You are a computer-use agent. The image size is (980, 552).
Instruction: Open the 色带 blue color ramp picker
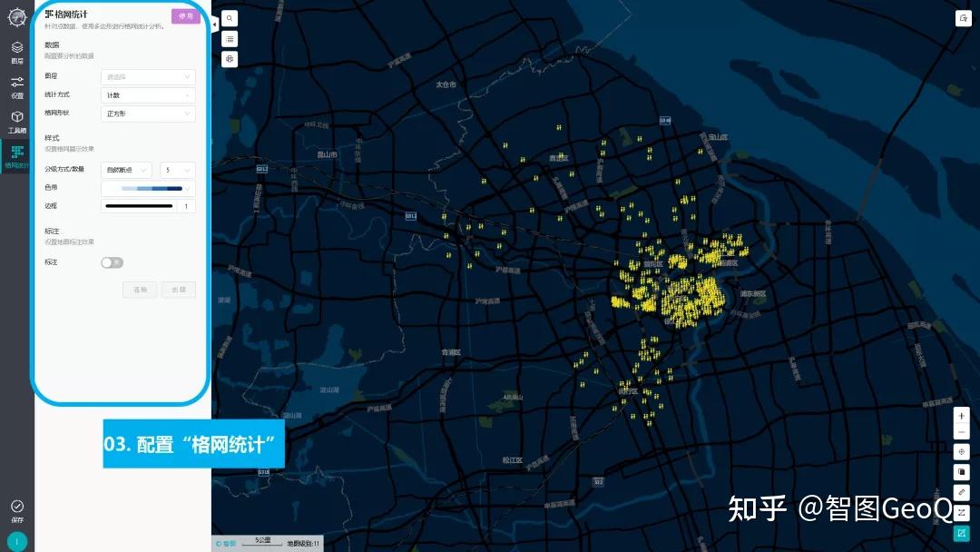[x=148, y=188]
